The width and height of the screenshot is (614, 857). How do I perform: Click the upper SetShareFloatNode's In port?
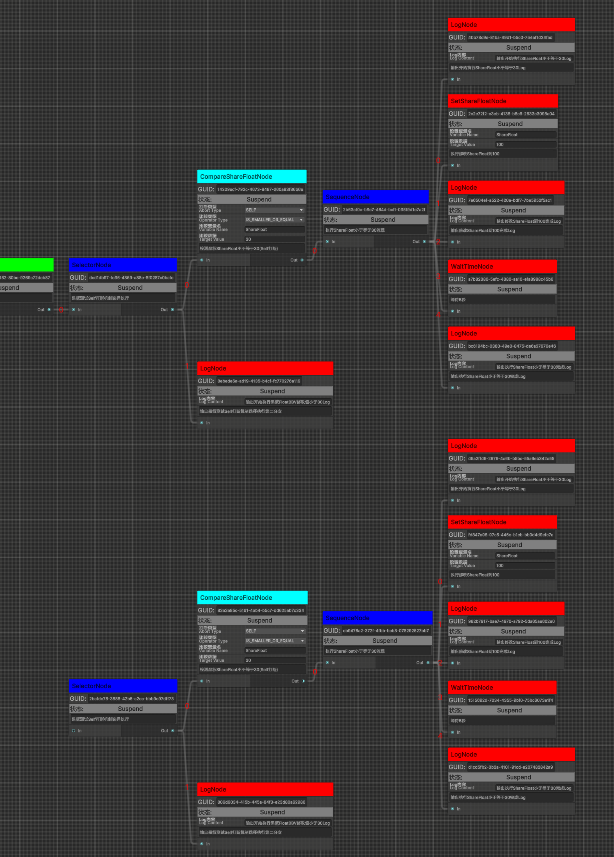pos(455,165)
